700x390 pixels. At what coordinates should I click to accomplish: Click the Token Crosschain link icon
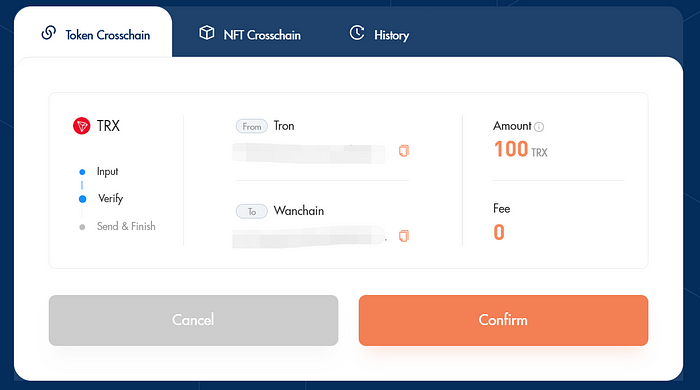pyautogui.click(x=49, y=33)
